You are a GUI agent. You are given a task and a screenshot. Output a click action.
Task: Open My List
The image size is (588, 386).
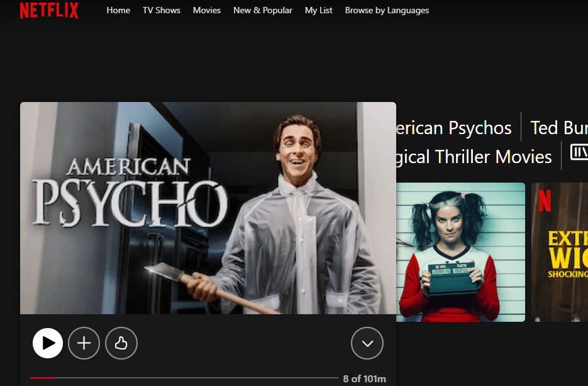318,11
